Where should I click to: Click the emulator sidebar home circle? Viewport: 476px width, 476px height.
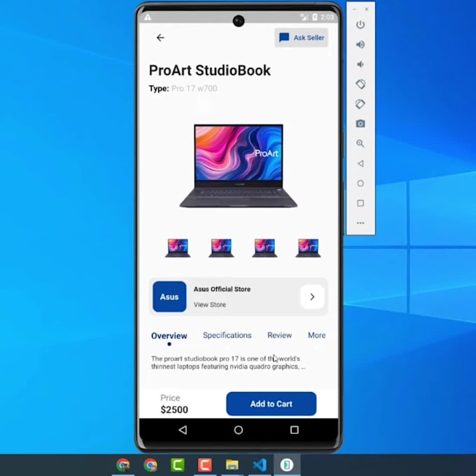point(360,183)
